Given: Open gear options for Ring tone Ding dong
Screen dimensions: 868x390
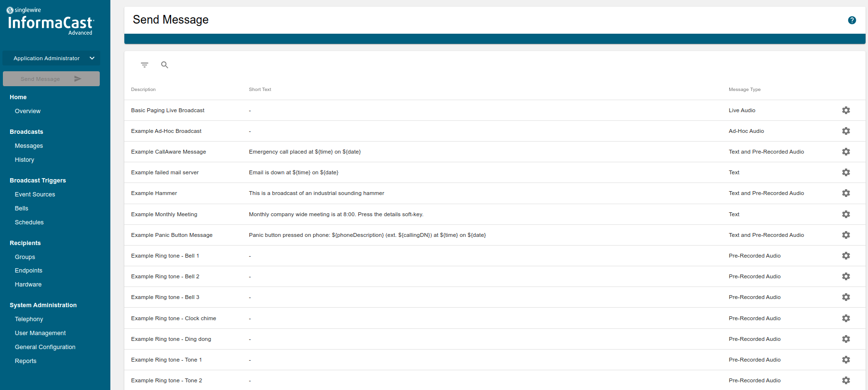Looking at the screenshot, I should [845, 339].
